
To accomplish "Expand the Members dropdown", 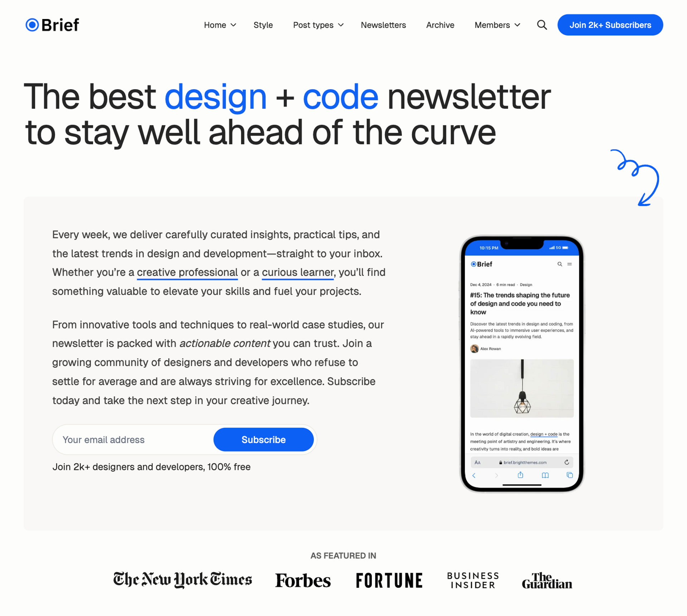I will [497, 25].
